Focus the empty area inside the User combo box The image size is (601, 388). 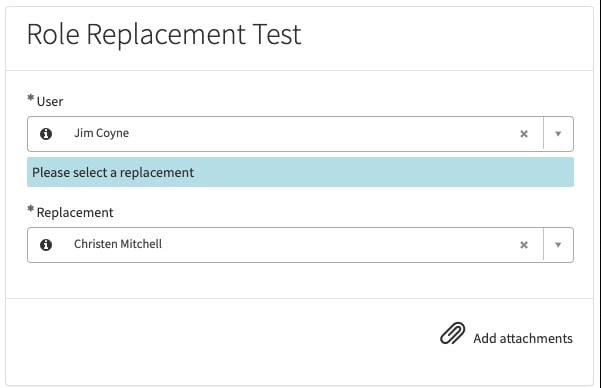(x=322, y=134)
